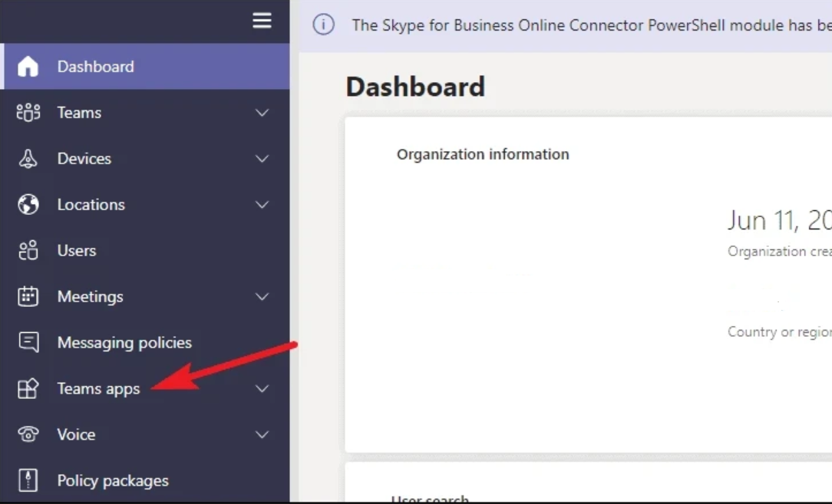The width and height of the screenshot is (832, 504).
Task: Click the Messaging policies chat icon
Action: (x=28, y=342)
